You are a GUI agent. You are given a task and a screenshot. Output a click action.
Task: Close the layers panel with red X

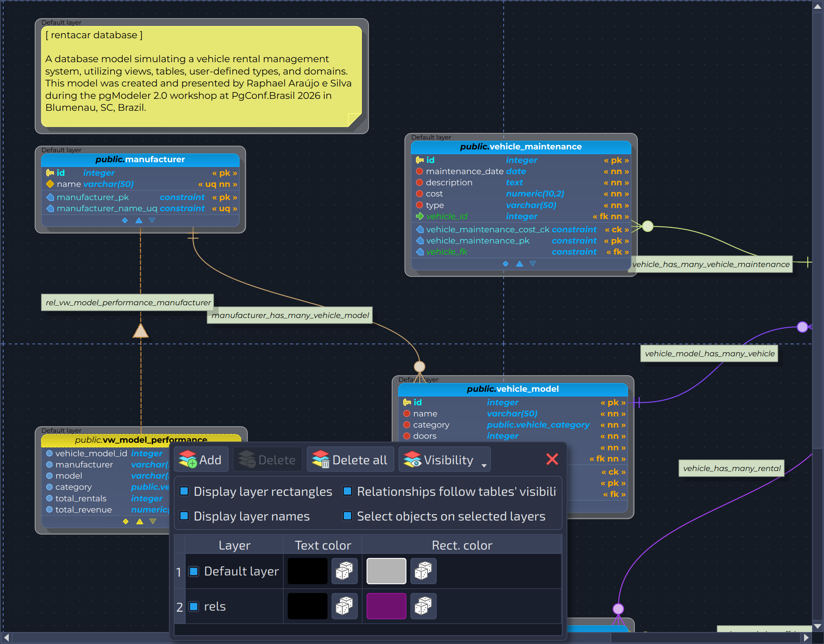click(552, 459)
